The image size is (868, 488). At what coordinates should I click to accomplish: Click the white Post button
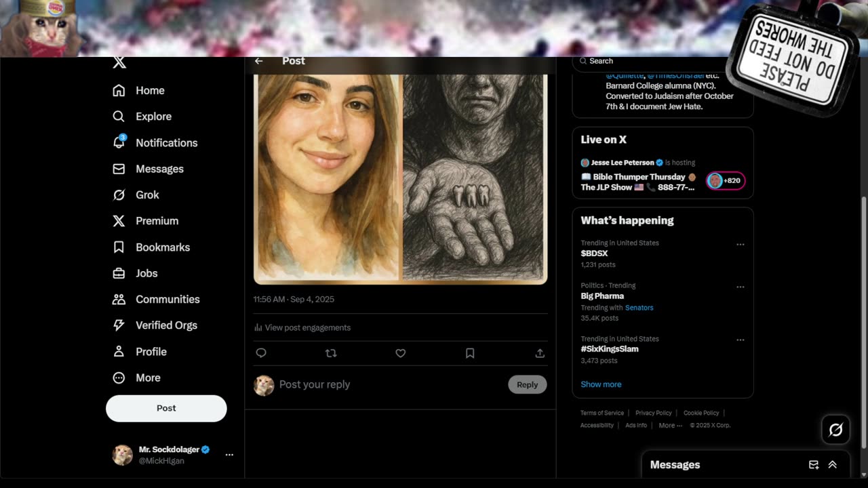coord(166,408)
